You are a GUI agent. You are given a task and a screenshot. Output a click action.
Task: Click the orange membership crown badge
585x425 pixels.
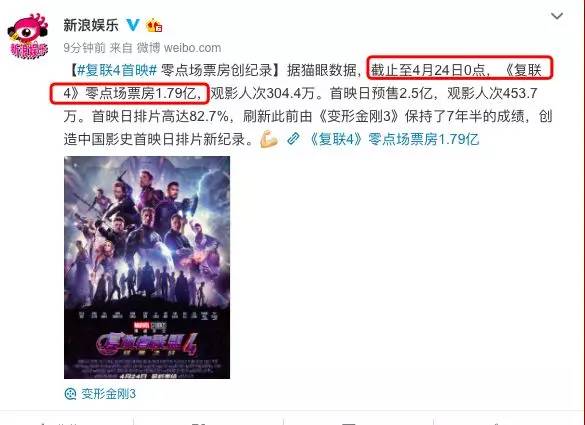click(x=155, y=25)
